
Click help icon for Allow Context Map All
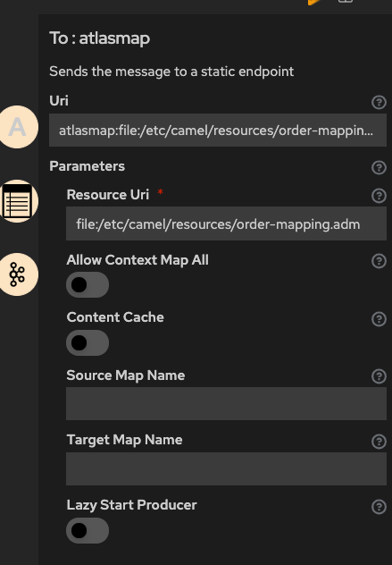pyautogui.click(x=379, y=261)
